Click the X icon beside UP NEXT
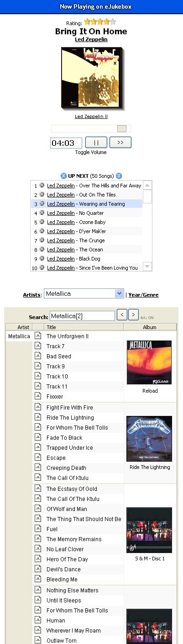The image size is (183, 644). pos(64,176)
